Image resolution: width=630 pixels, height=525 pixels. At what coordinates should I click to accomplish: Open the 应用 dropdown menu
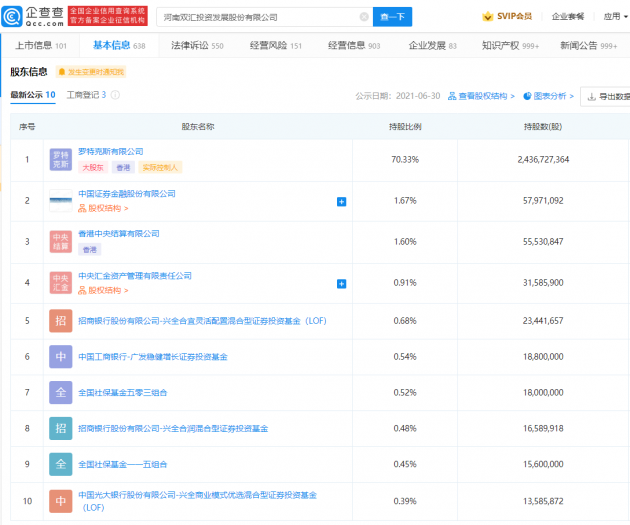tap(615, 17)
